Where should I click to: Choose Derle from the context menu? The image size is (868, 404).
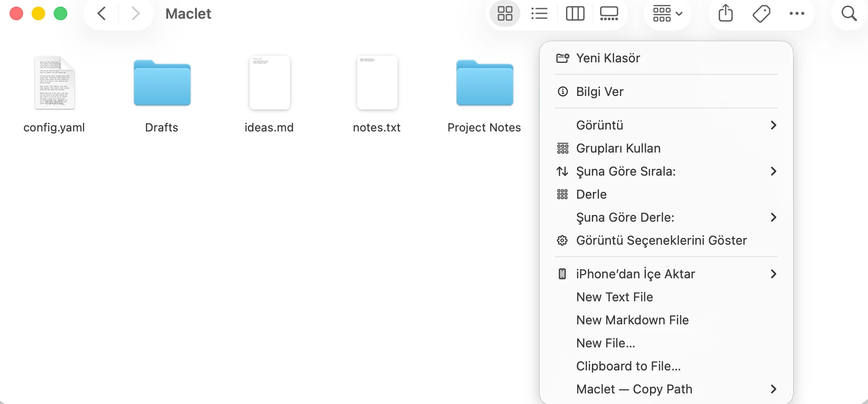[666, 194]
